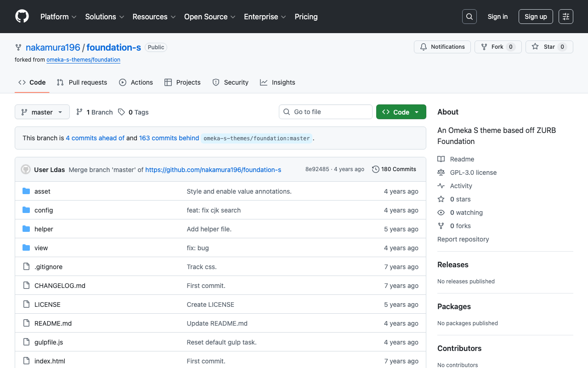Open the Open Source menu
Screen dimensions: 588x368
(x=209, y=17)
